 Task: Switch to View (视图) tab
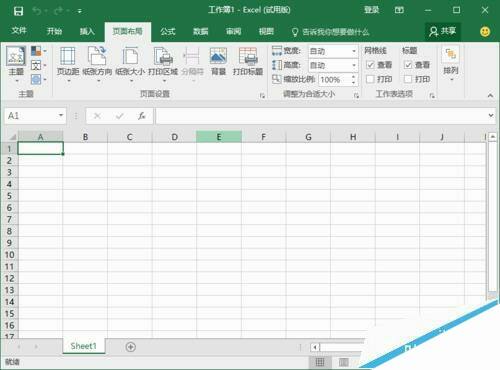266,31
